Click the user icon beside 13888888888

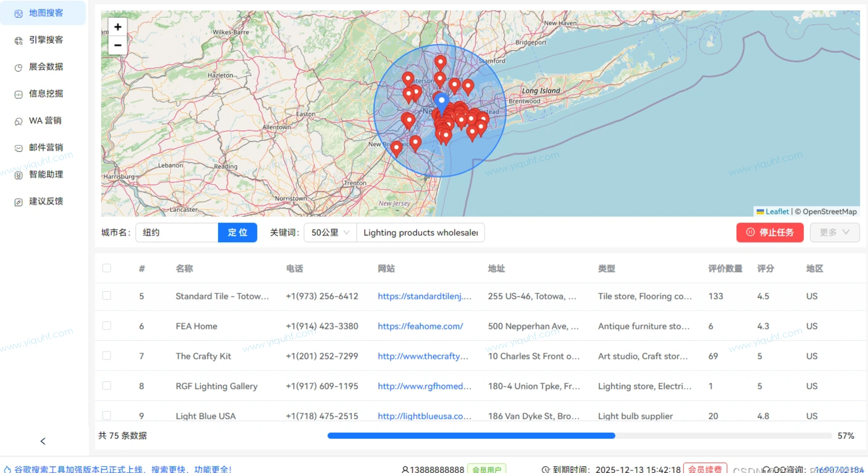[405, 470]
